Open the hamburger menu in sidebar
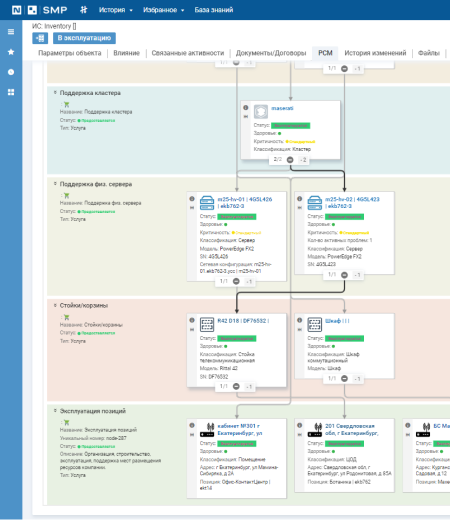Screen dimensions: 450x520 [11, 32]
